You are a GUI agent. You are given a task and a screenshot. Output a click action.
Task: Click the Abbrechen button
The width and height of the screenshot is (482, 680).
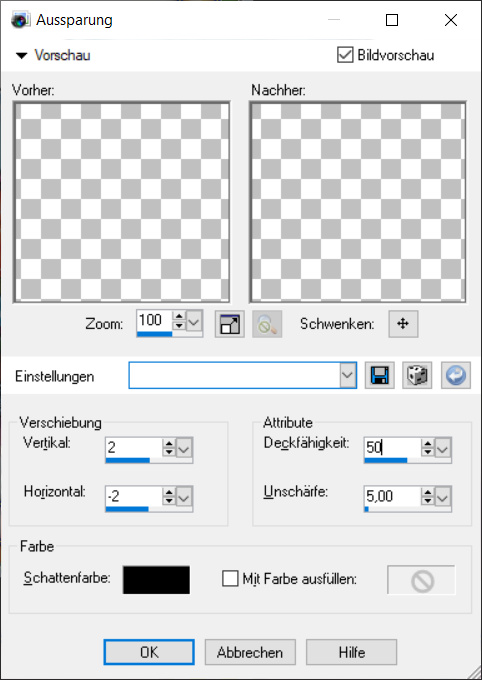point(250,652)
